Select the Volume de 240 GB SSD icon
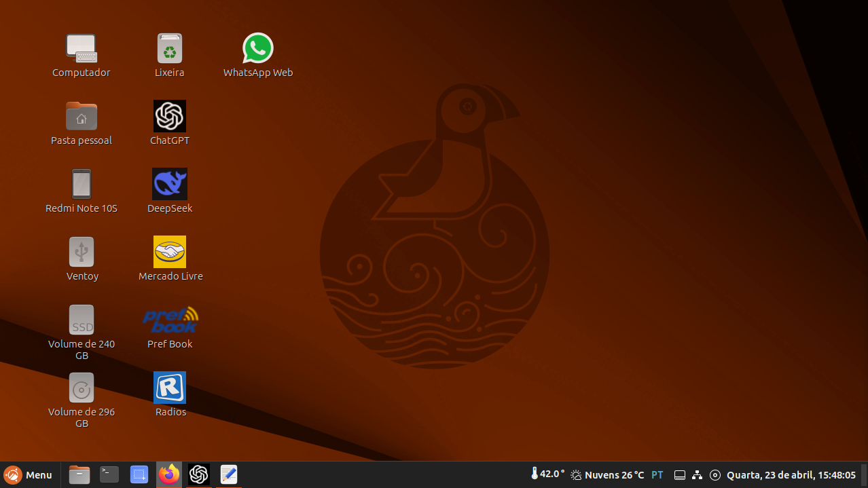Viewport: 868px width, 488px height. [x=82, y=320]
